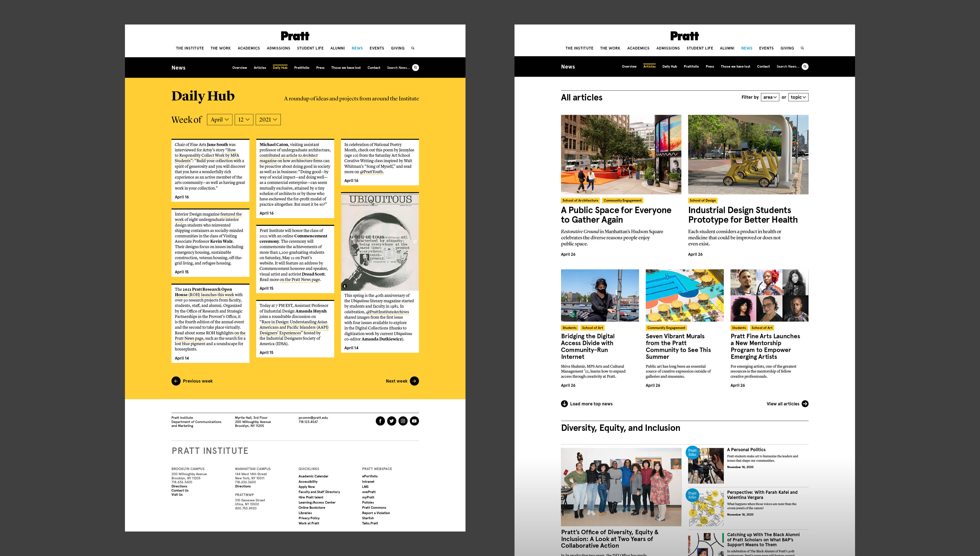
Task: Open the 2021 year dropdown
Action: (268, 120)
